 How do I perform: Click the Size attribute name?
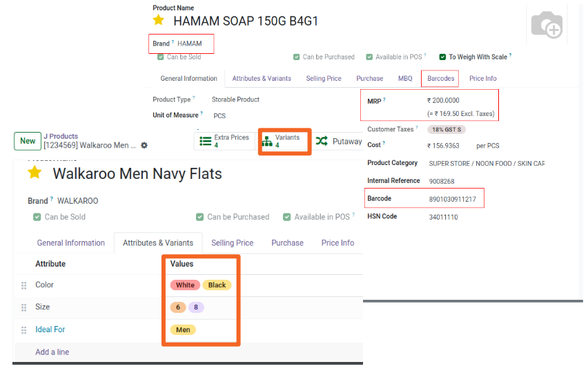pos(42,307)
